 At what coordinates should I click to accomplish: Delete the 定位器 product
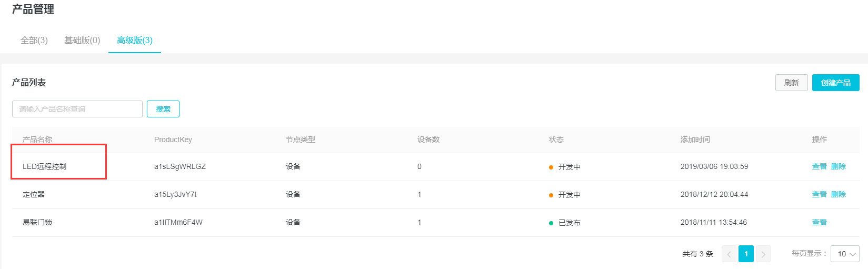[839, 194]
